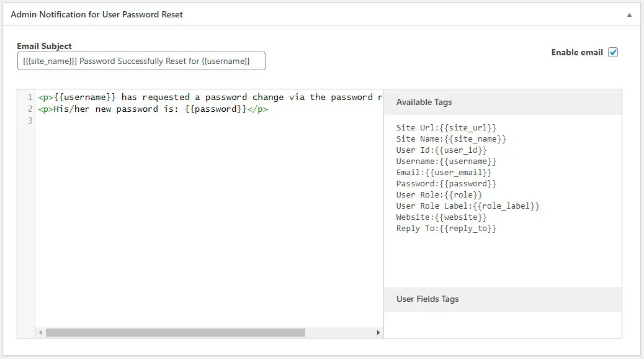Click the Email Subject input field
Screen dimensions: 644x359
[141, 61]
